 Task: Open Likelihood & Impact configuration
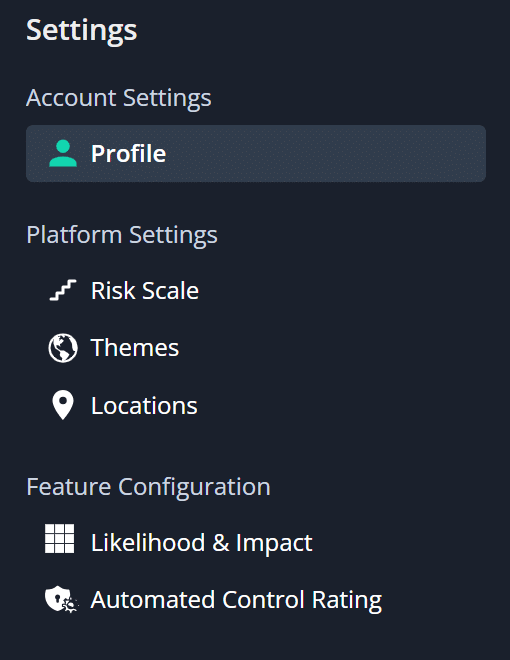(x=202, y=543)
